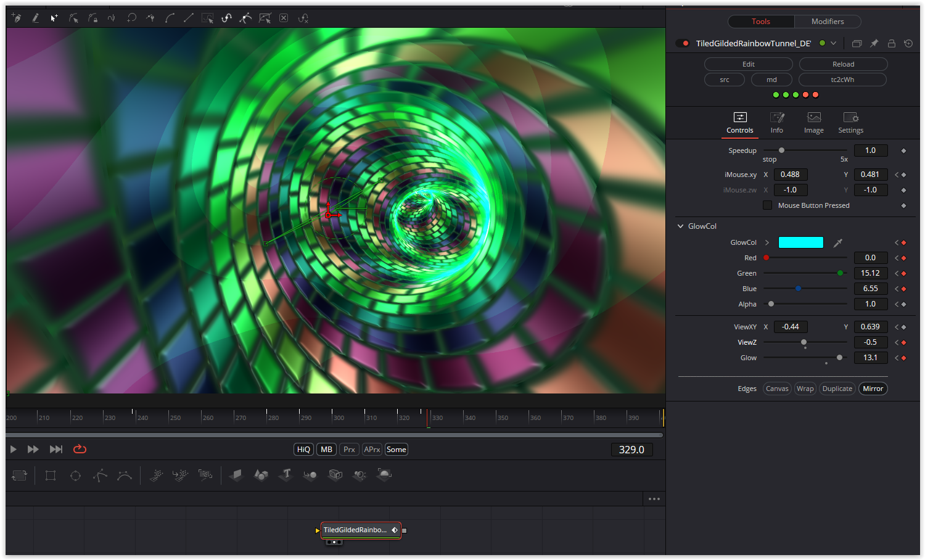Select the Wrap edges option
This screenshot has height=560, width=925.
point(805,389)
